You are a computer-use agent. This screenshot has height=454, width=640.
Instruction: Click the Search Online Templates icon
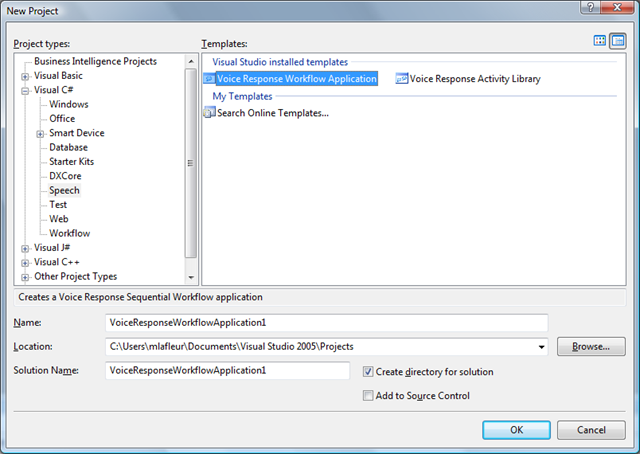[x=209, y=113]
